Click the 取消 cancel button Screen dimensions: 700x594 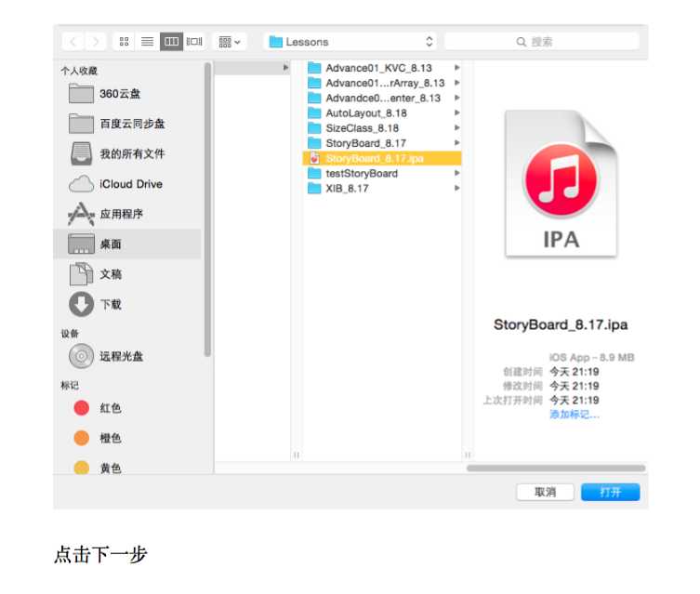click(x=545, y=493)
